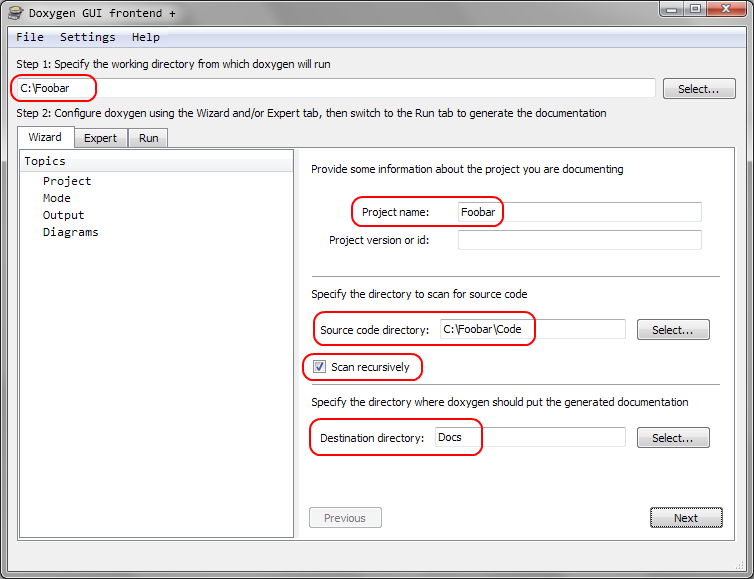Viewport: 754px width, 579px height.
Task: Click the "Destination directory:" label
Action: coord(372,438)
